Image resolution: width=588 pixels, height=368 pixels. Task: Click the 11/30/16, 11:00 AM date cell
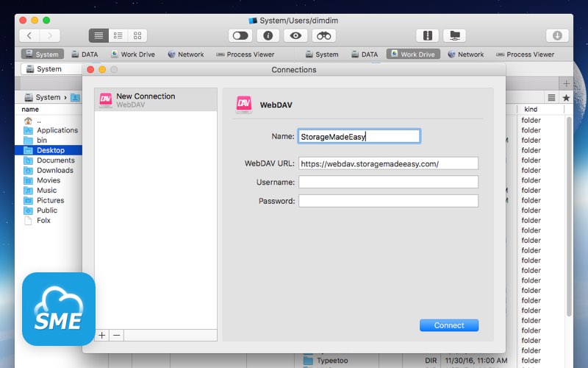(x=476, y=361)
